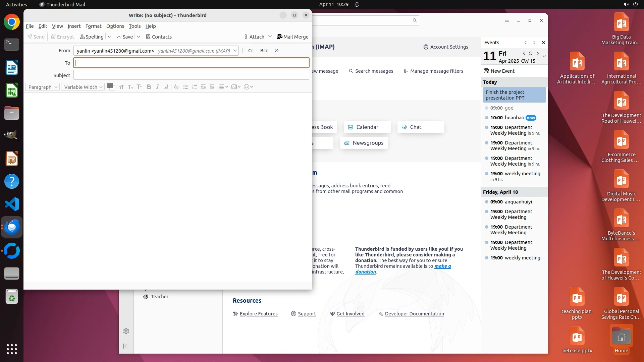Screen dimensions: 644x362
Task: Open the Paragraph style dropdown
Action: point(43,87)
